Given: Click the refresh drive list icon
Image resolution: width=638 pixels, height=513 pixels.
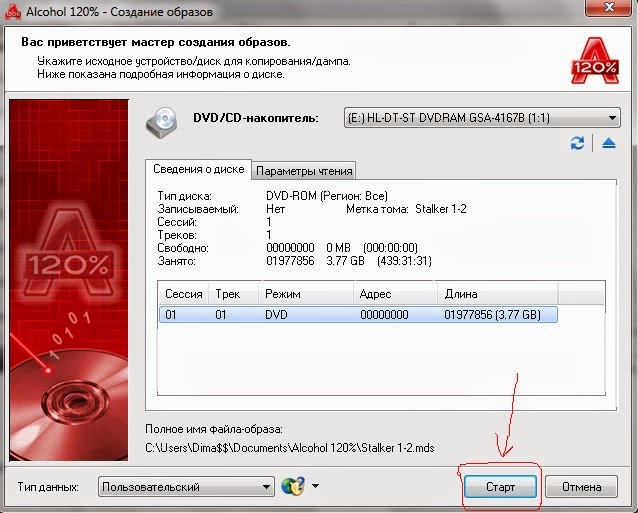Looking at the screenshot, I should click(577, 143).
